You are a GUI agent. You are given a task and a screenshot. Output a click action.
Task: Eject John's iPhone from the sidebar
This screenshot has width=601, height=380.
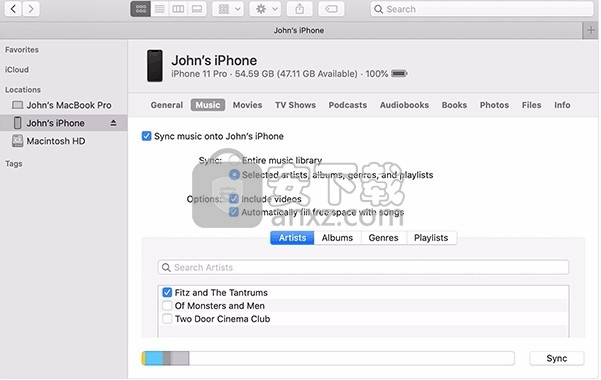(x=113, y=123)
